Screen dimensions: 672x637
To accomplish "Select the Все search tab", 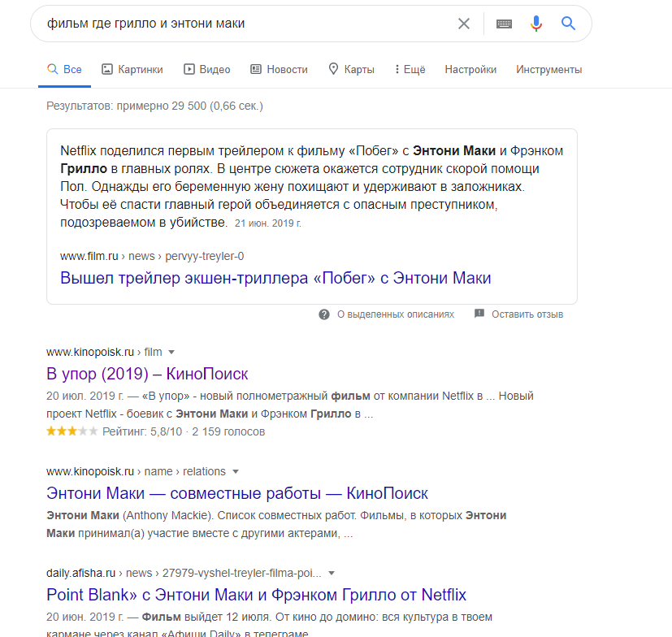I will coord(64,69).
